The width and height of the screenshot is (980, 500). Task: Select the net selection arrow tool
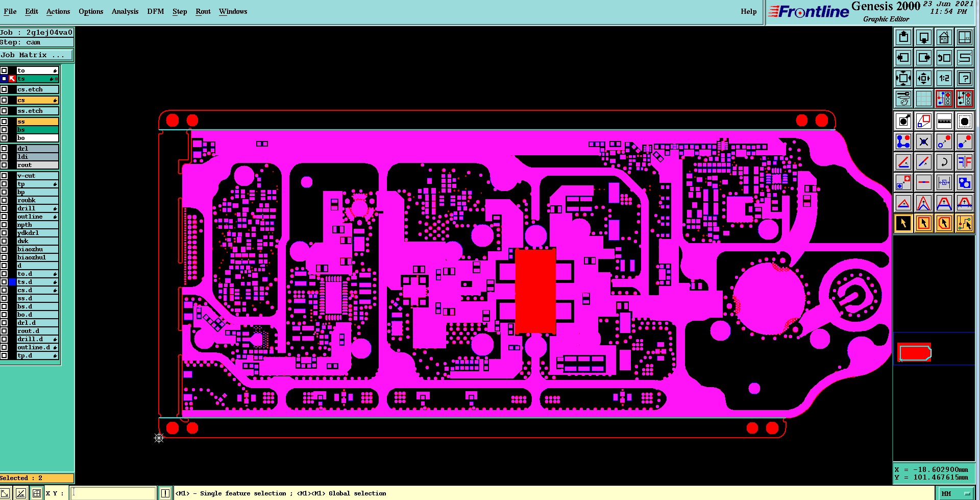point(965,224)
